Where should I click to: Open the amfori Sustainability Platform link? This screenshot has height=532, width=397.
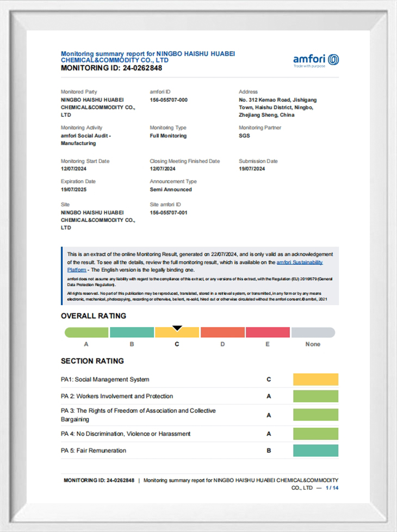tap(300, 262)
